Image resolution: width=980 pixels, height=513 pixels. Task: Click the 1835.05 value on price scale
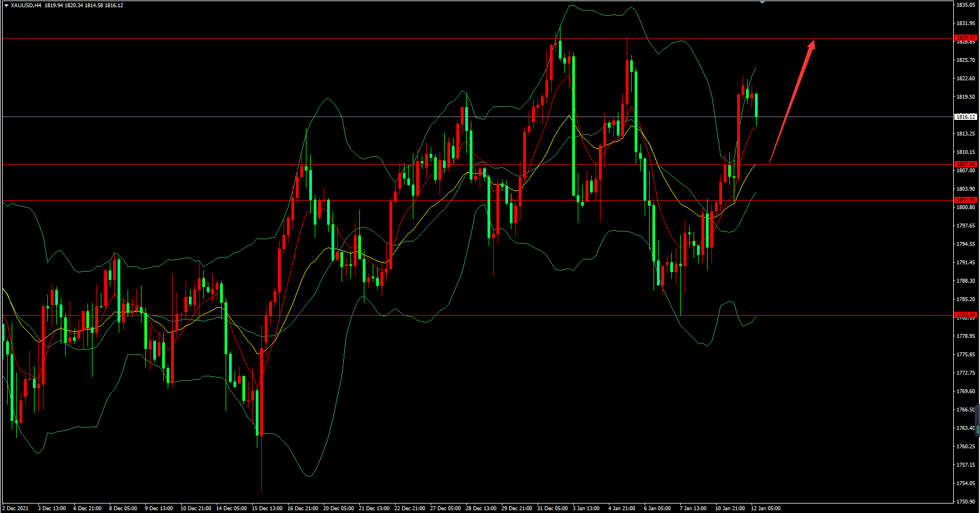pos(966,5)
